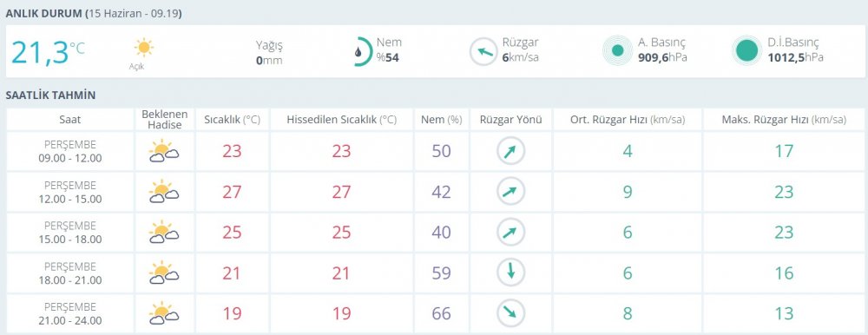This screenshot has width=868, height=335.
Task: Click the 'SAATLİK TAHMİN' section heading
Action: point(50,95)
